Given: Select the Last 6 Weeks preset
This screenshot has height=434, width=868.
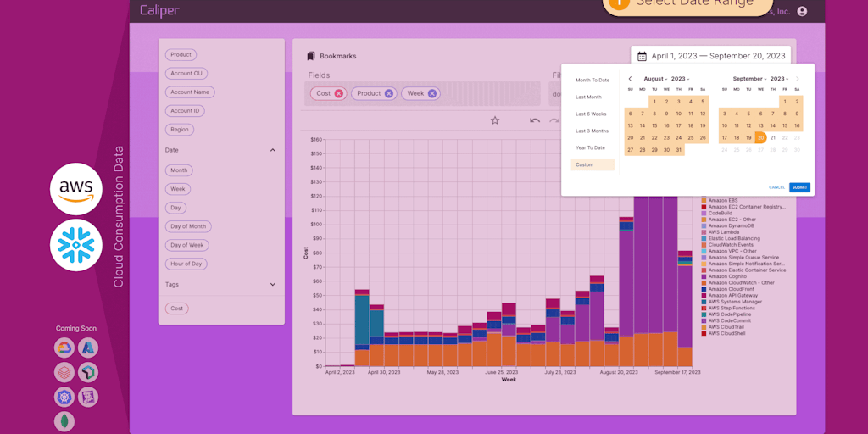Looking at the screenshot, I should coord(591,114).
